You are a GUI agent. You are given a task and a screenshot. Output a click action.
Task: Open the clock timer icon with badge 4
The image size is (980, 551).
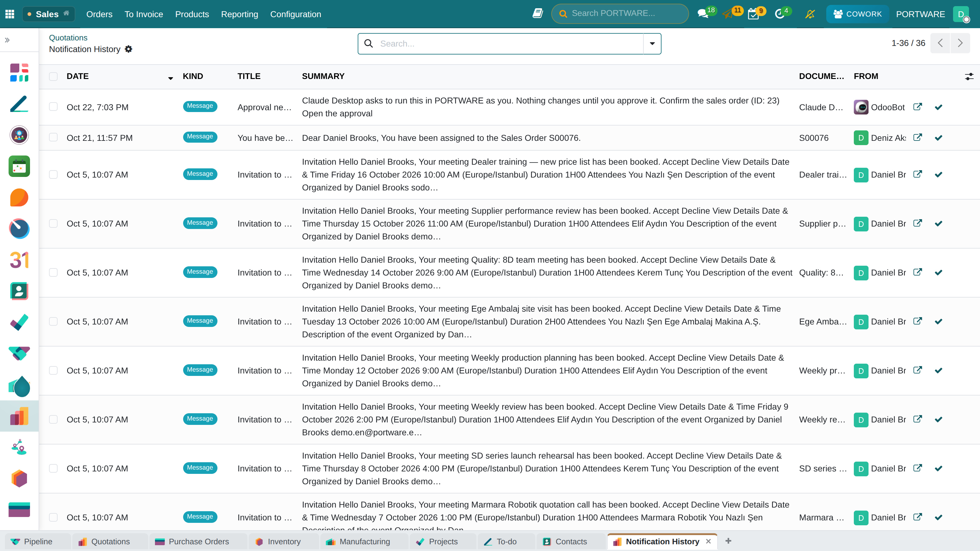(x=779, y=14)
